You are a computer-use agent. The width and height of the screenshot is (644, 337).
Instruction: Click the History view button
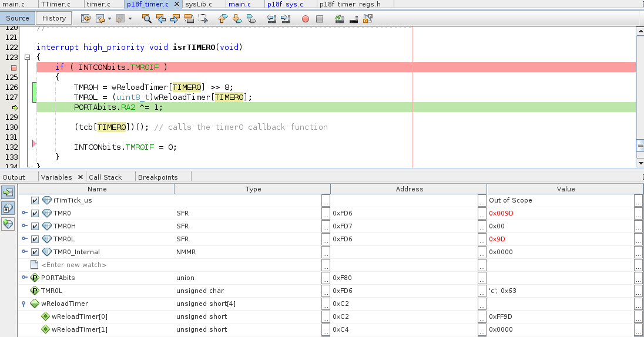click(54, 18)
